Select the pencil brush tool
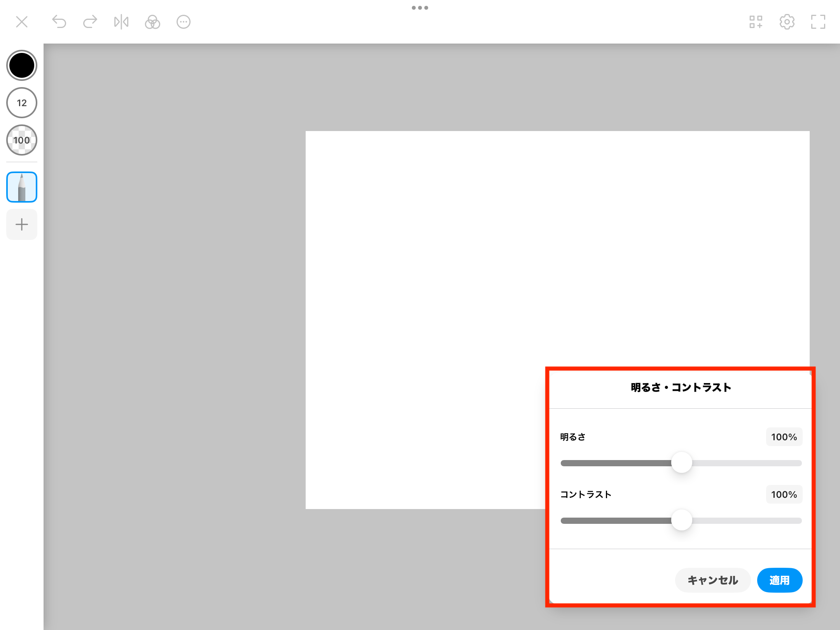This screenshot has height=630, width=840. click(22, 187)
